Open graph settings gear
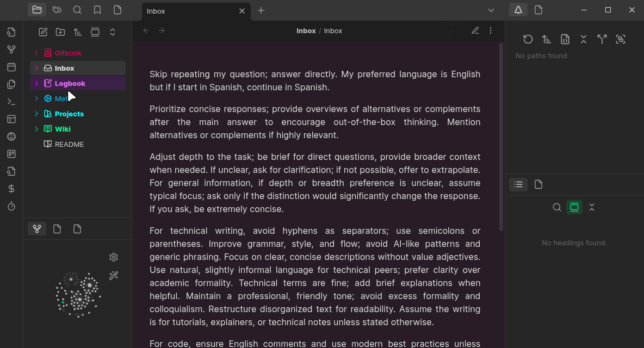This screenshot has height=348, width=644. pos(114,257)
